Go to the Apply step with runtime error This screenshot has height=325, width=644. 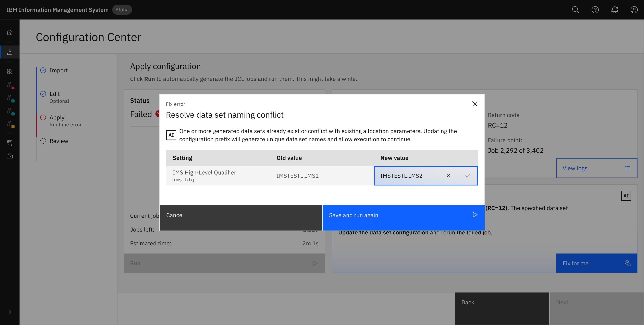[61, 121]
